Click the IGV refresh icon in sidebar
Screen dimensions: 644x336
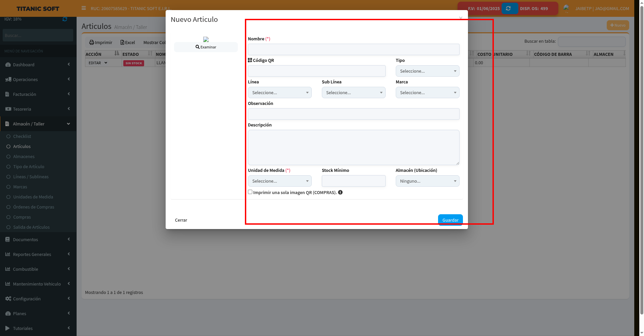coord(65,19)
